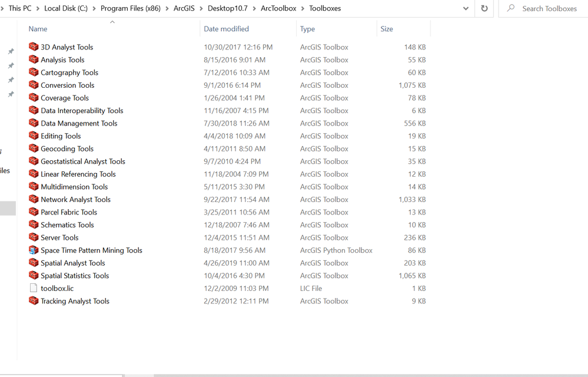Select Space Time Pattern Mining Tools name

click(x=91, y=250)
